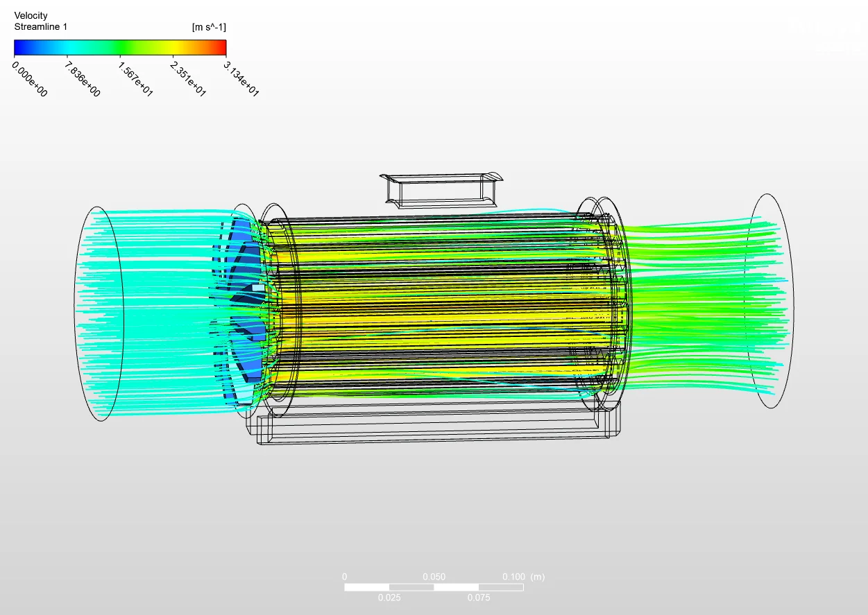868x615 pixels.
Task: Click the '0.100 (m)' ruler label
Action: click(524, 577)
